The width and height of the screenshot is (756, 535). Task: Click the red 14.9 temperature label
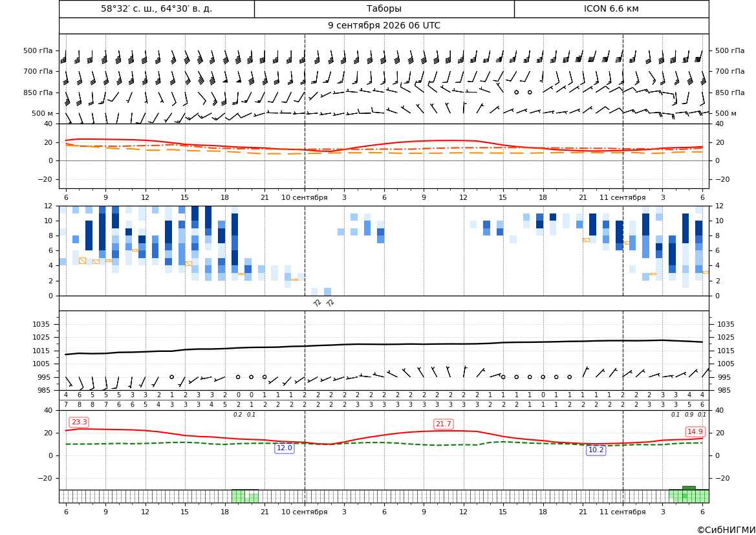[695, 431]
